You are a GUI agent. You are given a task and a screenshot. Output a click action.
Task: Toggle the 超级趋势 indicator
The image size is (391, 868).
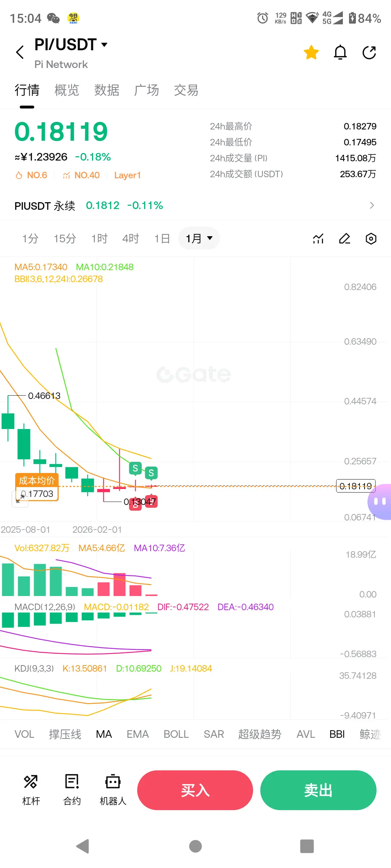click(260, 734)
